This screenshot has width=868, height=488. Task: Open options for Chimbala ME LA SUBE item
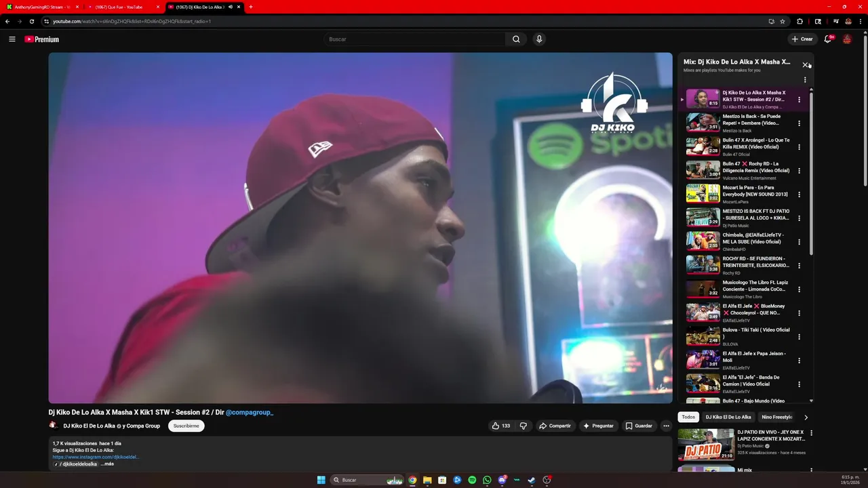pyautogui.click(x=799, y=242)
